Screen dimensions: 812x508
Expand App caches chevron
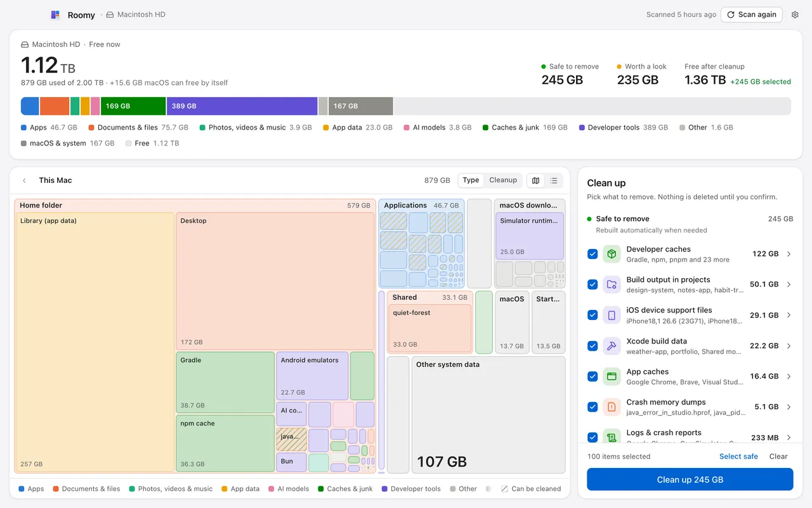point(789,377)
